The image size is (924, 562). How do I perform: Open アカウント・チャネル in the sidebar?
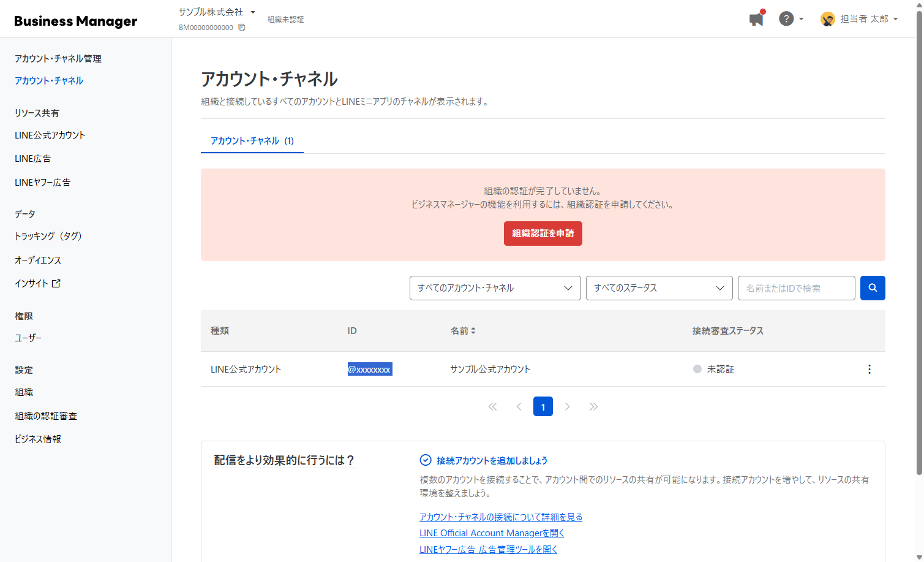[49, 81]
